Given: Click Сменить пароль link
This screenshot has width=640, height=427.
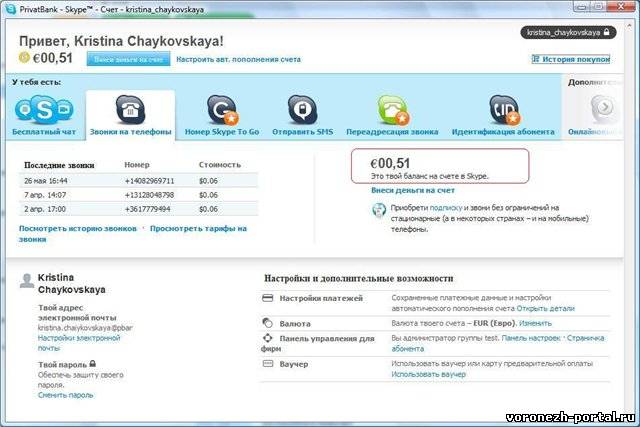Looking at the screenshot, I should pyautogui.click(x=65, y=395).
